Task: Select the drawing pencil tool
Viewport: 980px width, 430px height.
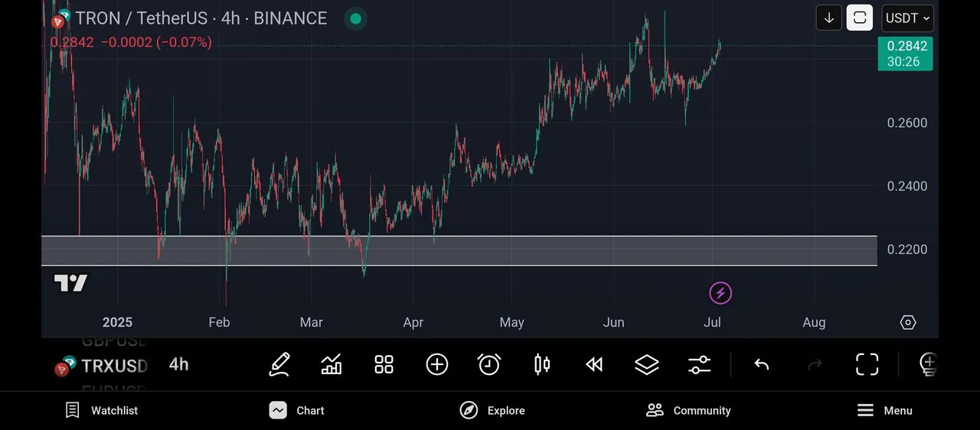Action: (279, 364)
